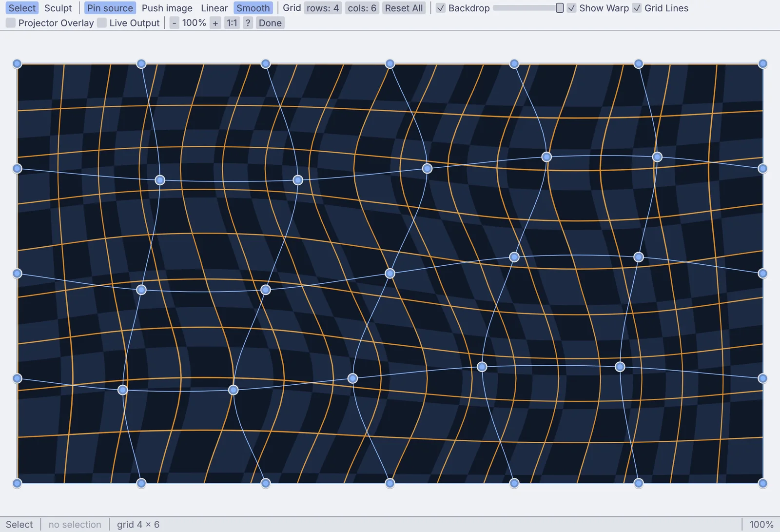The width and height of the screenshot is (780, 532).
Task: Select the right edge middle control point
Action: (x=763, y=274)
